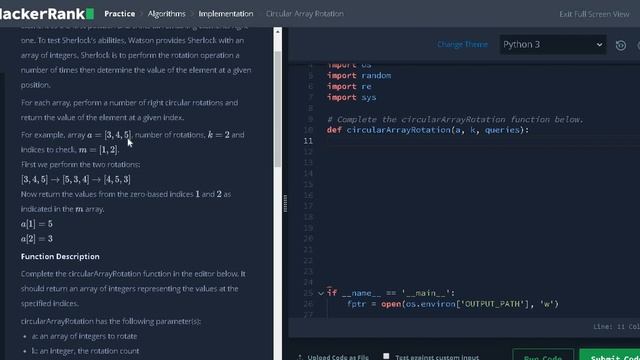Screen dimensions: 640x360
Task: Click the 'import random' code line
Action: [359, 76]
